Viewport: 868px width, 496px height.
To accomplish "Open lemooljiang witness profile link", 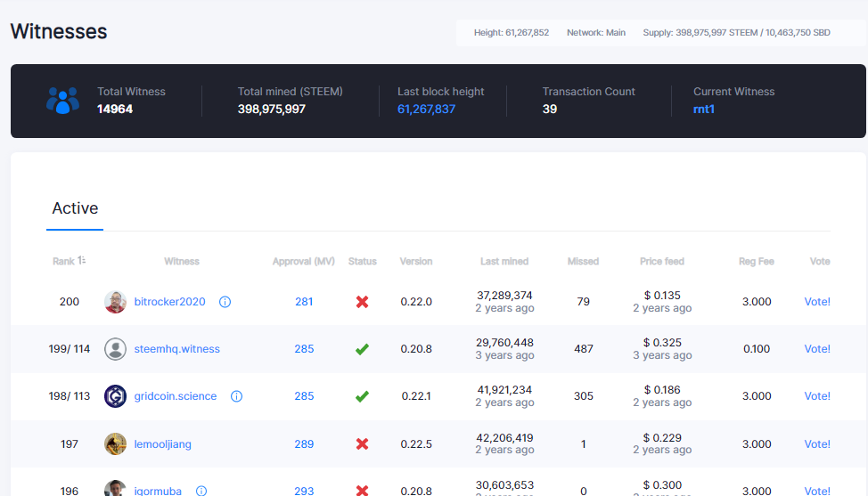I will point(163,444).
